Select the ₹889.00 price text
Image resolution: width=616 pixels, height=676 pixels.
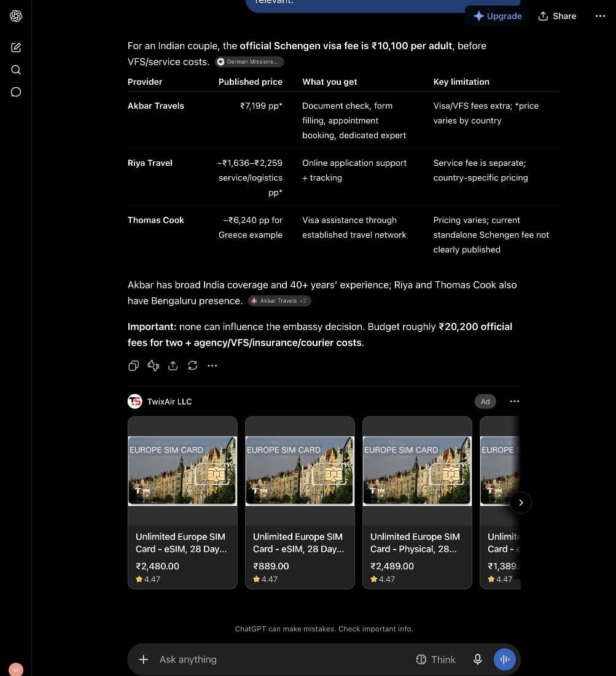point(271,566)
